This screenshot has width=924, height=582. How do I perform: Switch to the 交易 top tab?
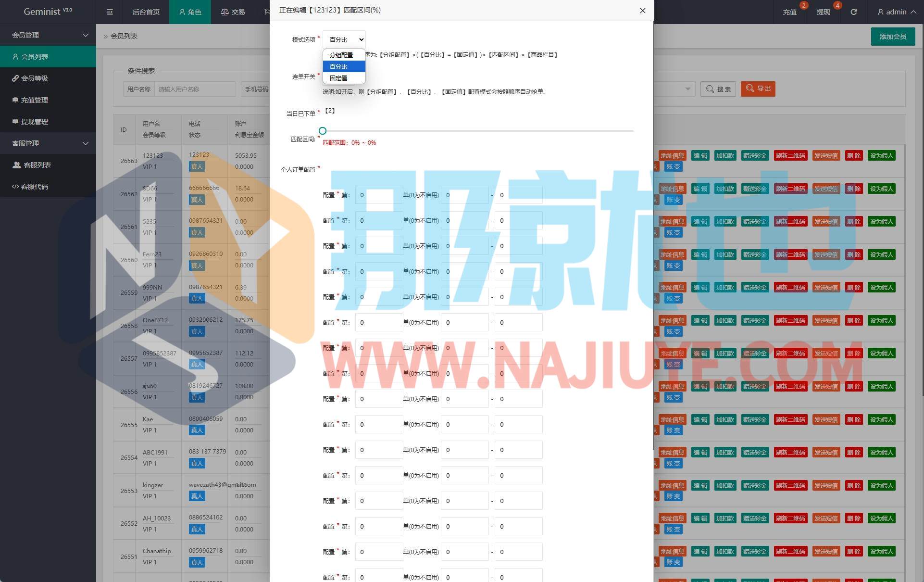click(233, 12)
